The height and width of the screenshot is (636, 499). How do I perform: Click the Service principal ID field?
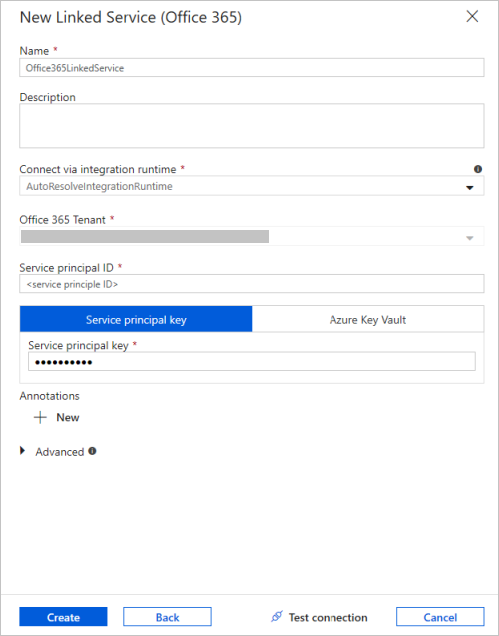coord(252,284)
